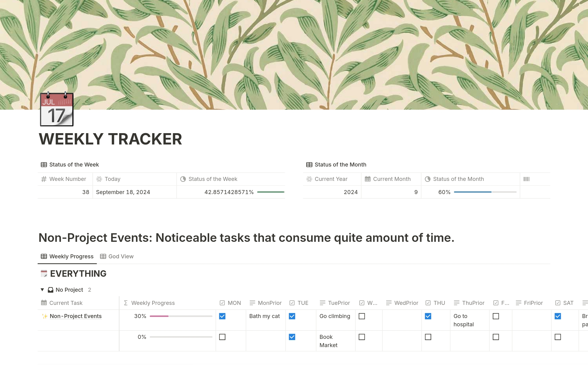This screenshot has height=367, width=588.
Task: Toggle the WED checkbox for Non-Project Events
Action: [x=362, y=316]
